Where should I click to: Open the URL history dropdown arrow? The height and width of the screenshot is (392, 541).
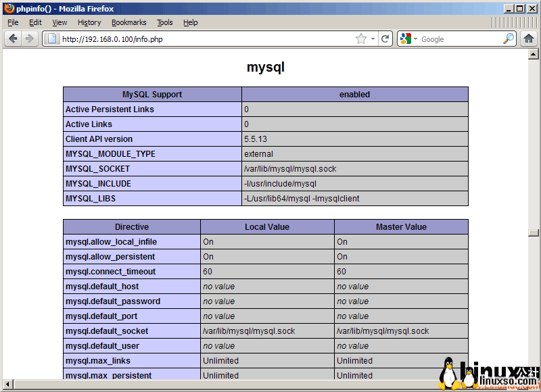point(373,39)
